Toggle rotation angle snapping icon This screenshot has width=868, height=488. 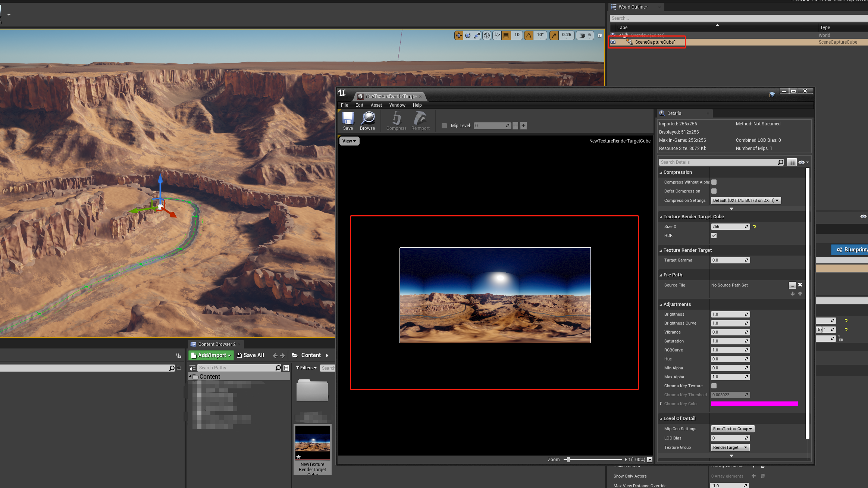[529, 35]
